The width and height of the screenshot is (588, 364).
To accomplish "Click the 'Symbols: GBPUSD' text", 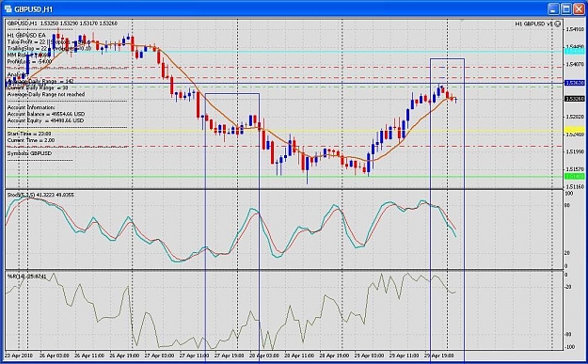I will 29,153.
